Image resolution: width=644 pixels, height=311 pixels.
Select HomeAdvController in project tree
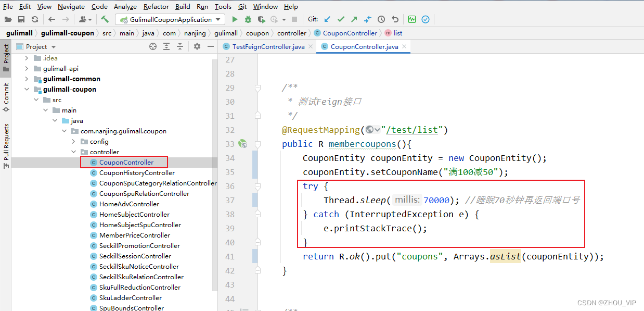(129, 204)
